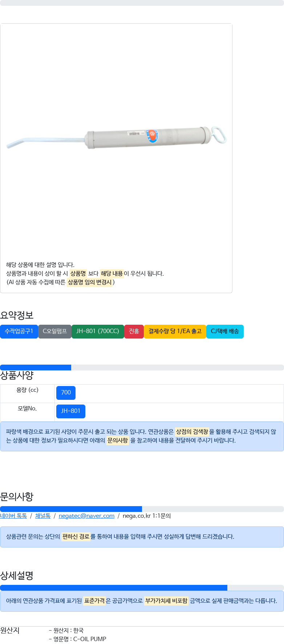
Task: Click the red 진흥 brand badge
Action: pos(134,331)
